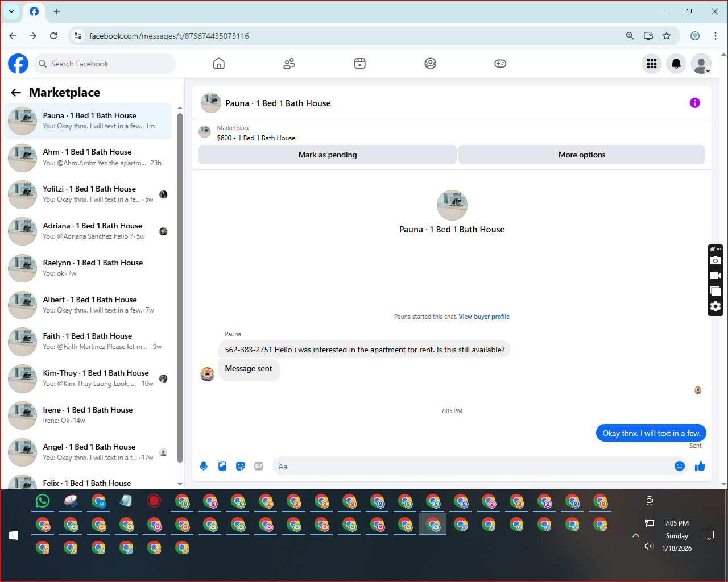Open Faith conversation
Image resolution: width=728 pixels, height=582 pixels.
click(x=88, y=342)
